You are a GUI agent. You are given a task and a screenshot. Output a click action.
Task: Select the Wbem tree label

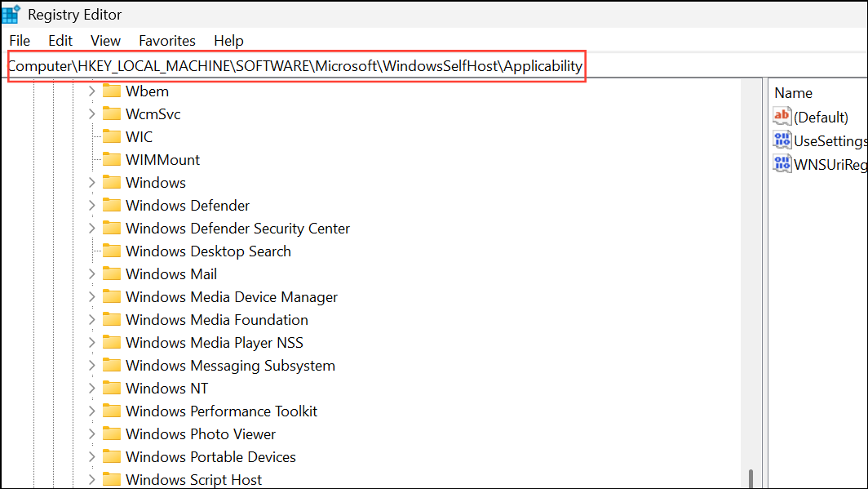pos(147,91)
